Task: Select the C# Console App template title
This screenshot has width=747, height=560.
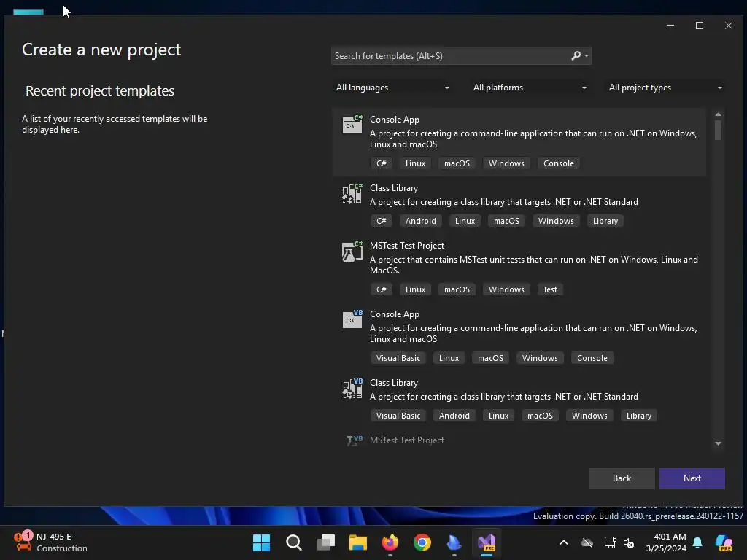Action: tap(395, 120)
